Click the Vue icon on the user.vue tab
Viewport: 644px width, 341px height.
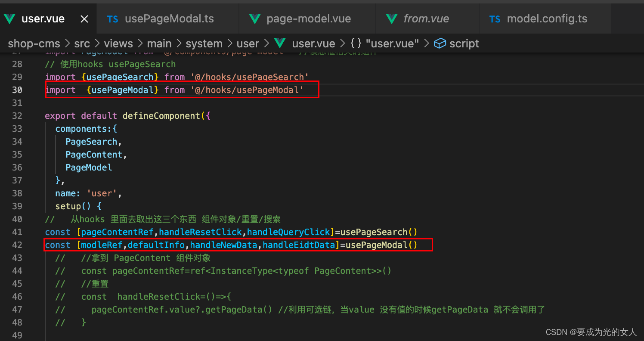(9, 18)
